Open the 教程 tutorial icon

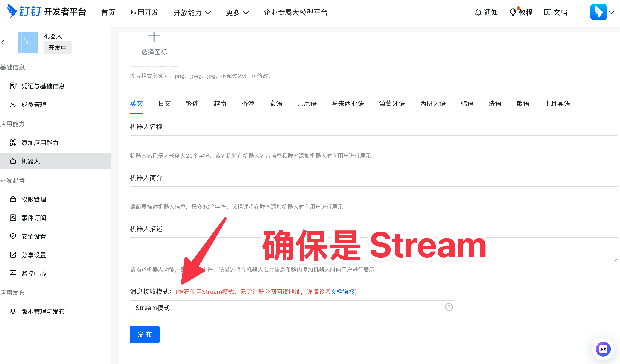pyautogui.click(x=521, y=12)
